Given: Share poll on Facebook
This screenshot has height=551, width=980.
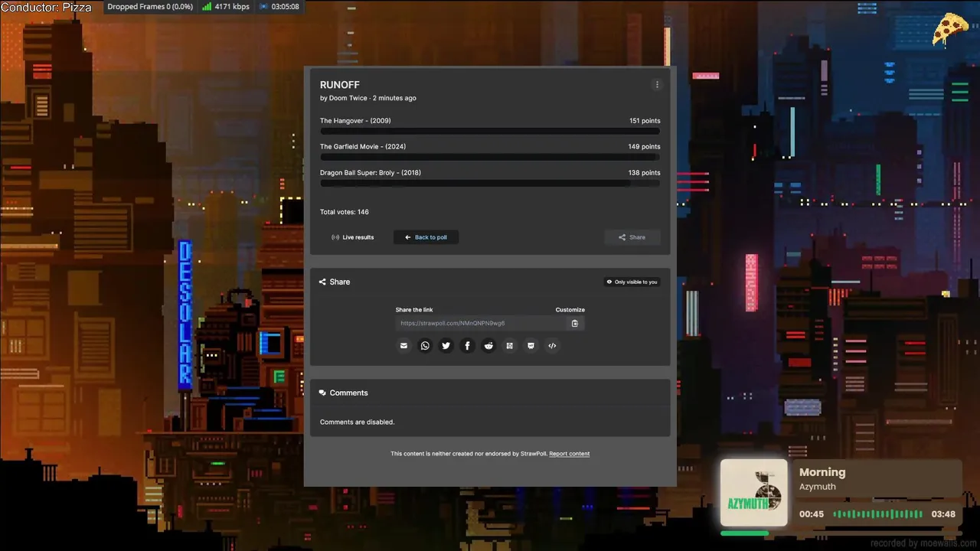Looking at the screenshot, I should (x=467, y=346).
